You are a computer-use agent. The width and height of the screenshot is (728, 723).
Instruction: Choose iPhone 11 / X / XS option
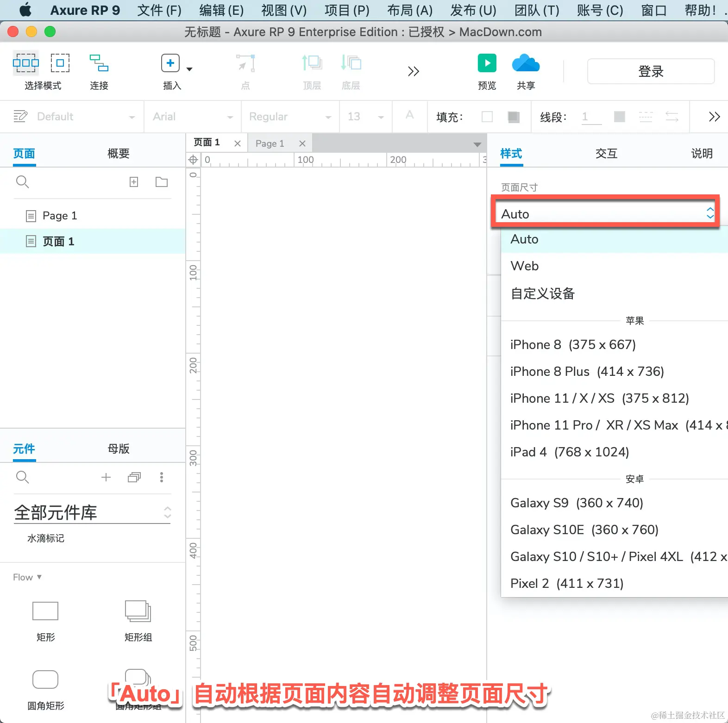(615, 399)
